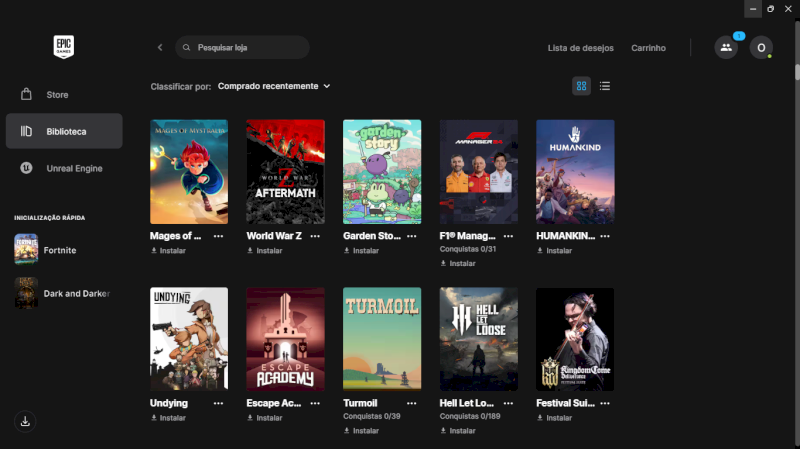800x449 pixels.
Task: Install Escape Academy
Action: (x=265, y=418)
